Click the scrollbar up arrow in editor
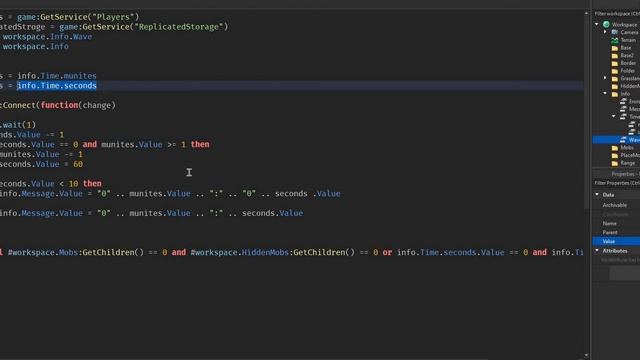Image resolution: width=640 pixels, height=360 pixels. pyautogui.click(x=587, y=13)
